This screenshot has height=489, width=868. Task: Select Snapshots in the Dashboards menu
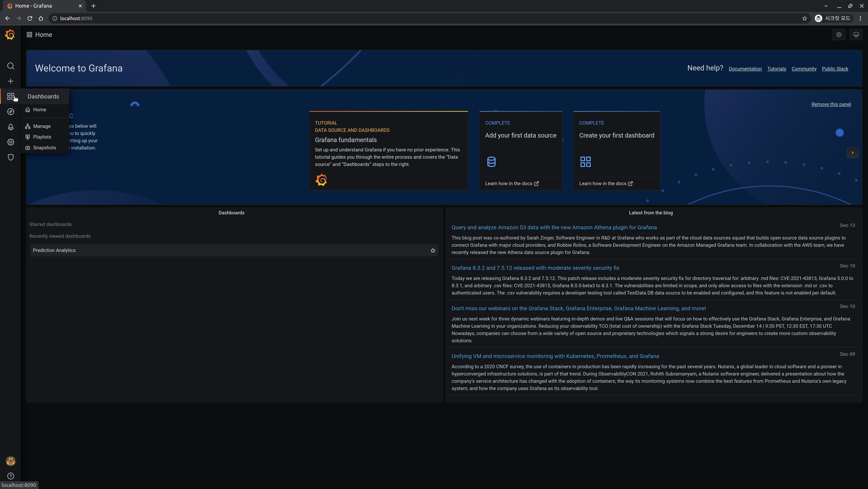(45, 148)
